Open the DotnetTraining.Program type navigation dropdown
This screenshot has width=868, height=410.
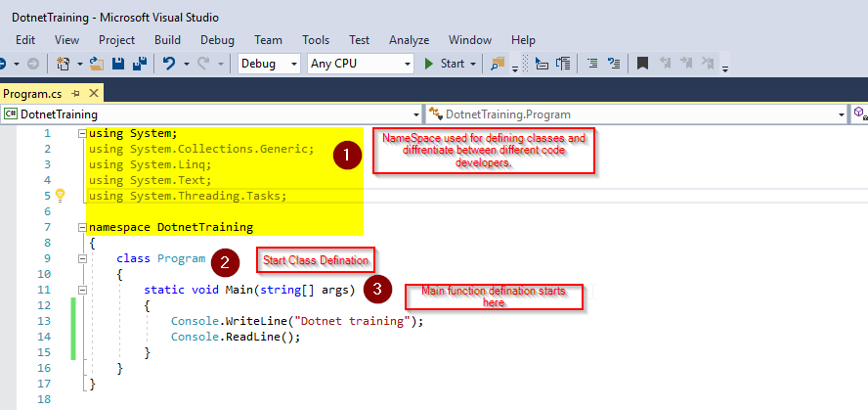pos(635,114)
